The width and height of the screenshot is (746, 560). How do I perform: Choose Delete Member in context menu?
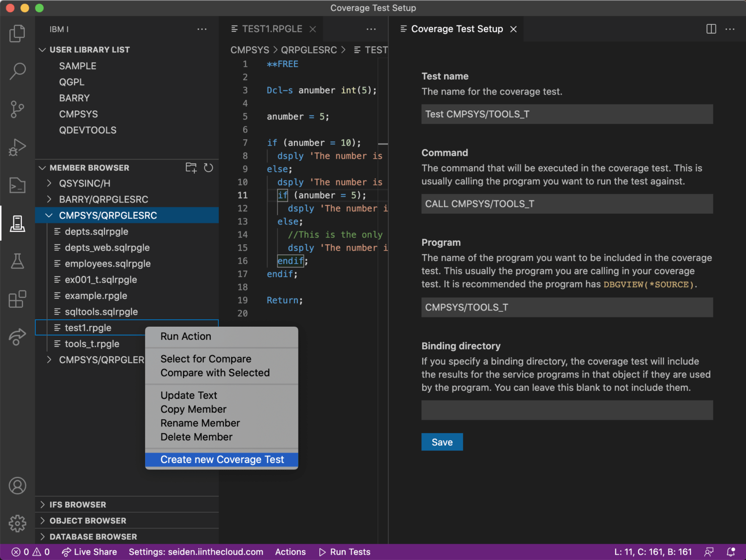pyautogui.click(x=222, y=437)
